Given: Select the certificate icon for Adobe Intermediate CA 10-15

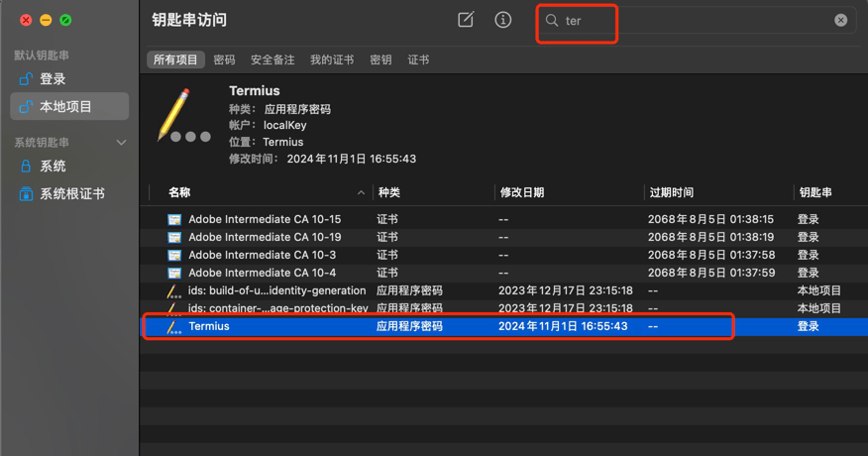Looking at the screenshot, I should 174,219.
